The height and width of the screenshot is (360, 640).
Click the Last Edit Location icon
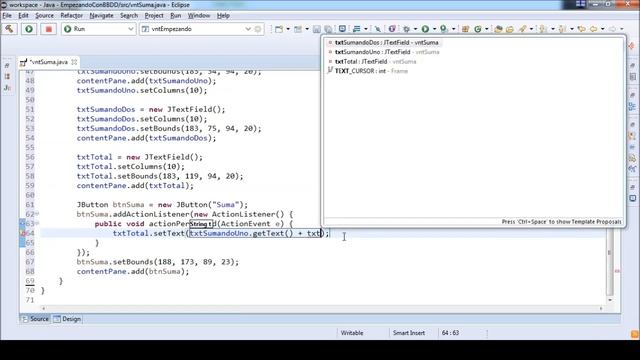tap(581, 29)
